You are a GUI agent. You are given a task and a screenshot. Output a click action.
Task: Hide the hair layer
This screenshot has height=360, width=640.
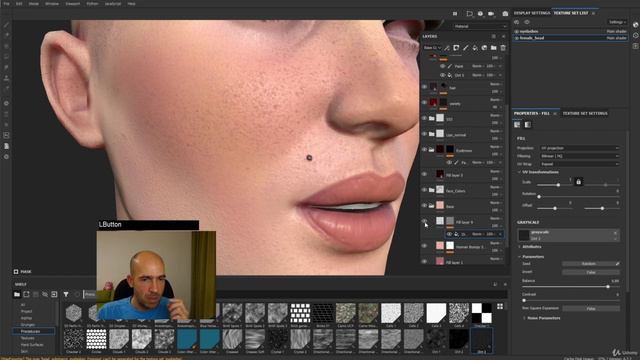(x=424, y=87)
